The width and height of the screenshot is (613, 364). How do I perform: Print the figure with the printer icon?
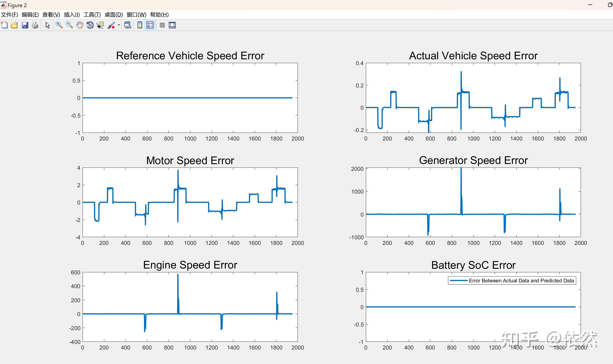click(x=35, y=25)
